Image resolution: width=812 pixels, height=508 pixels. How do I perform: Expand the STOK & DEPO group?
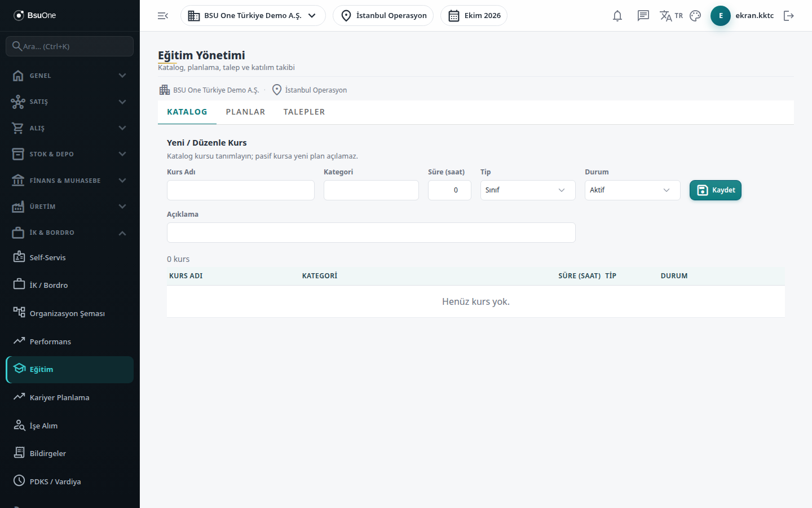(70, 154)
